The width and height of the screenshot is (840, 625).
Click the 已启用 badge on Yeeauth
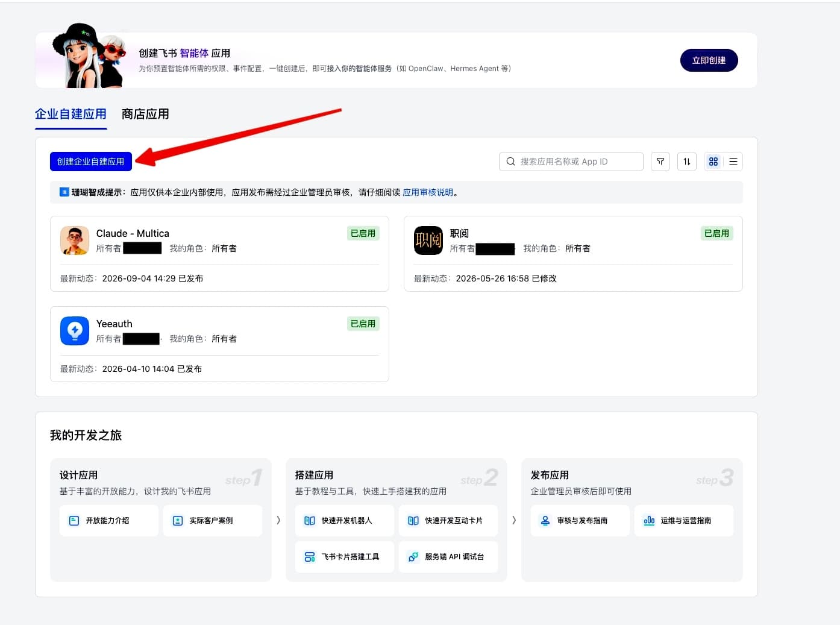(363, 324)
